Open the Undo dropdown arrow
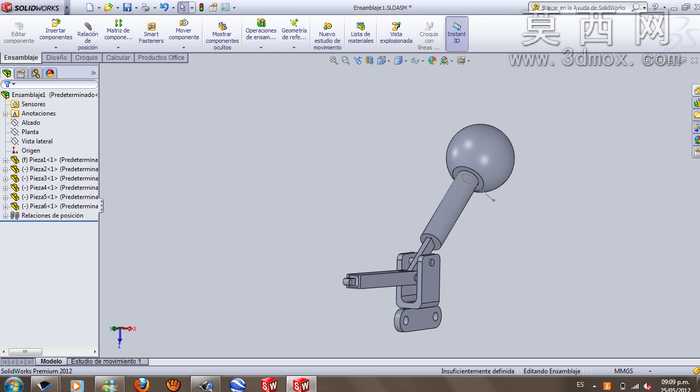 pyautogui.click(x=173, y=8)
